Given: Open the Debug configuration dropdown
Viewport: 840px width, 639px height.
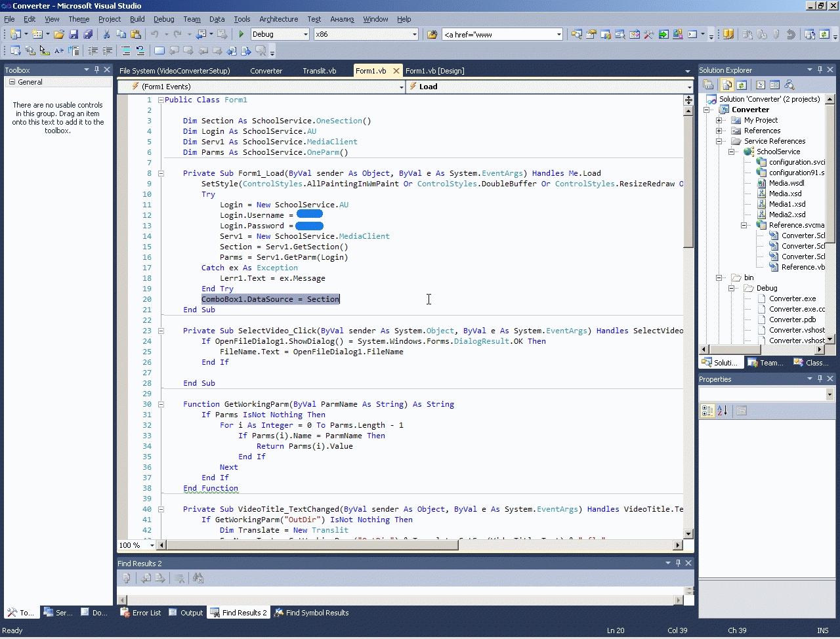Looking at the screenshot, I should click(305, 34).
